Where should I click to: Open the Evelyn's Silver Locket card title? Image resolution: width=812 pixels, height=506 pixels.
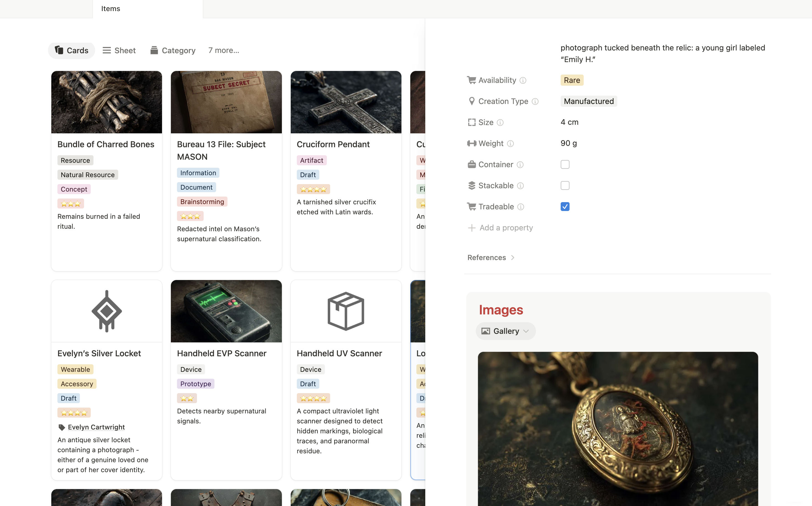point(99,354)
